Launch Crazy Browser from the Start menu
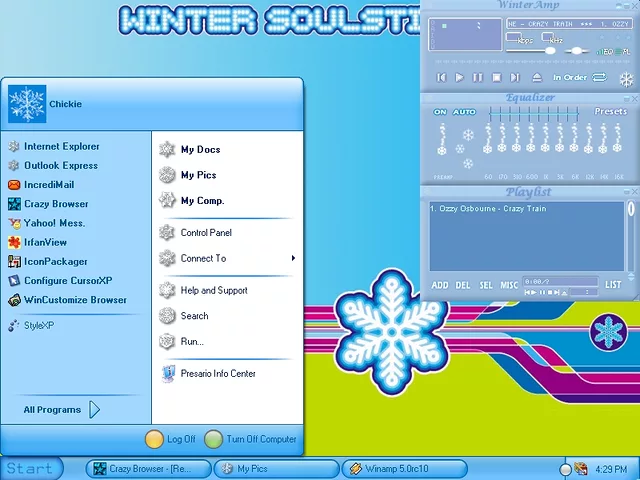The height and width of the screenshot is (480, 640). pos(48,204)
